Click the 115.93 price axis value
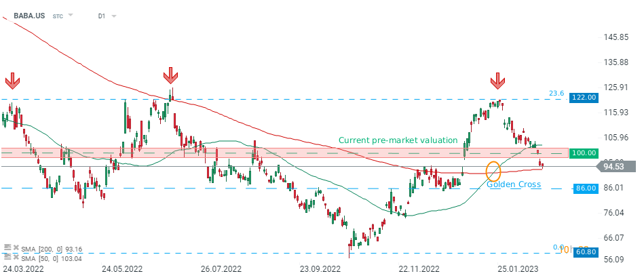Viewport: 644px width, 280px height. tap(615, 112)
